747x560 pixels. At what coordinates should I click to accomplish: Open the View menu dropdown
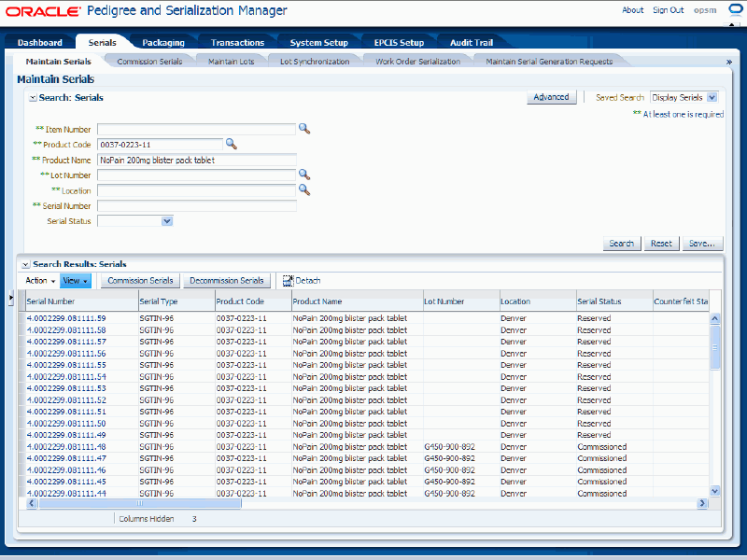[x=76, y=281]
